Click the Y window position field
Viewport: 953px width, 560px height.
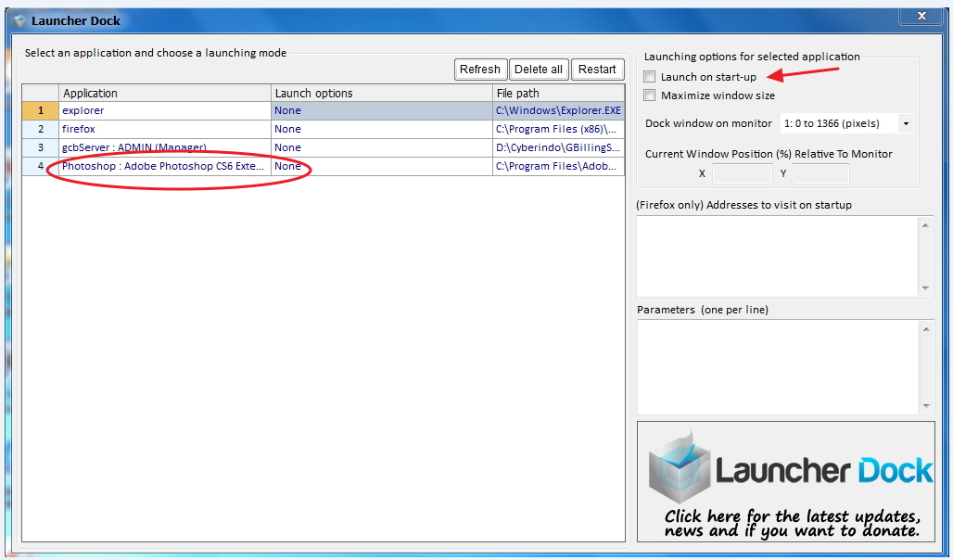[821, 173]
